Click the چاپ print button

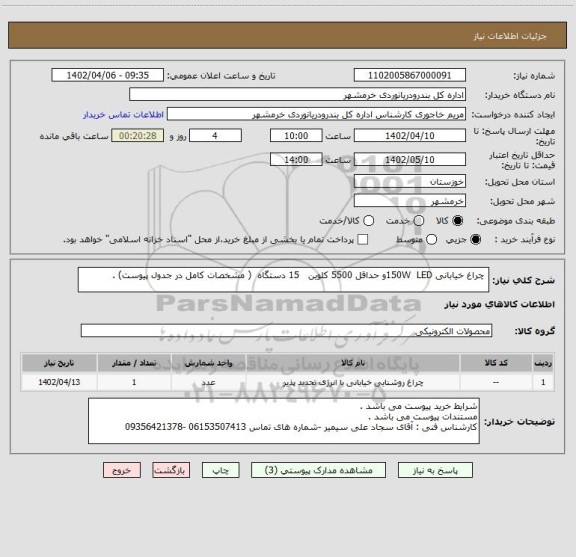pos(221,471)
